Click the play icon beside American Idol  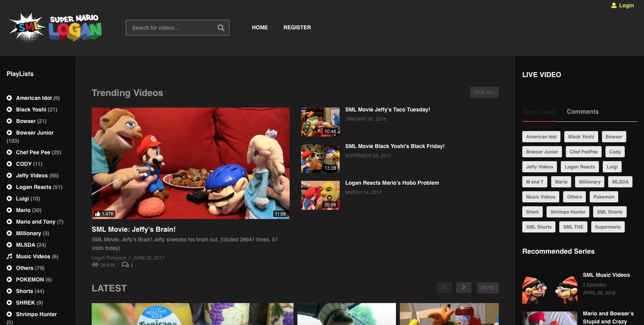pos(9,98)
